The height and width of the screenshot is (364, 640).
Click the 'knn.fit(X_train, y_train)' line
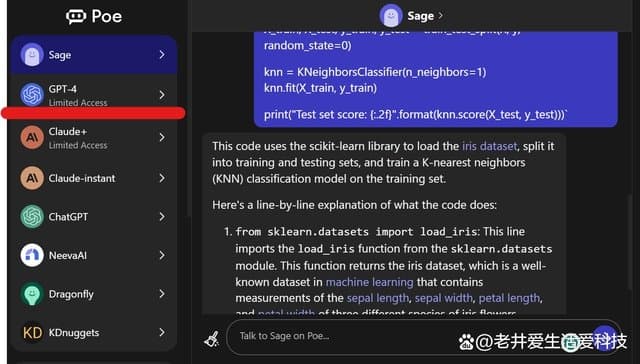(x=320, y=88)
